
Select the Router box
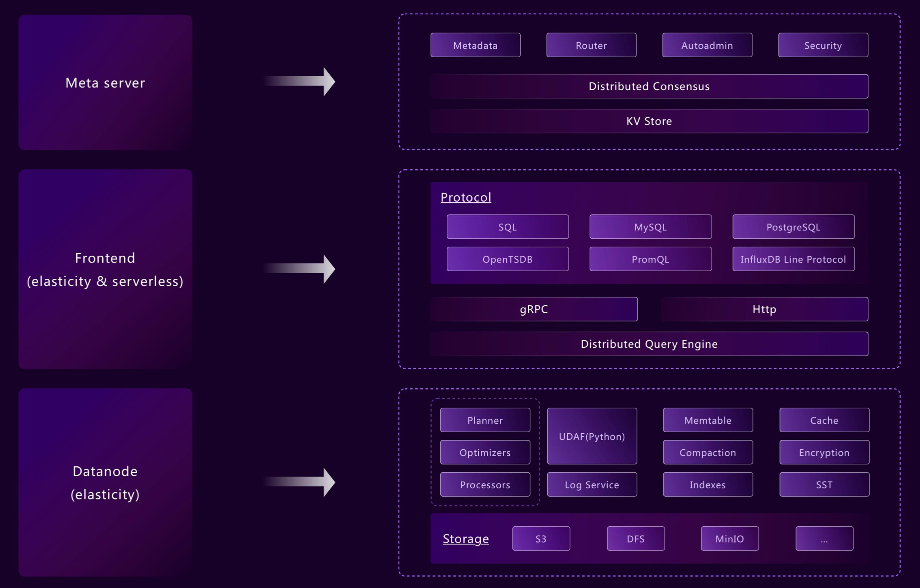tap(591, 45)
